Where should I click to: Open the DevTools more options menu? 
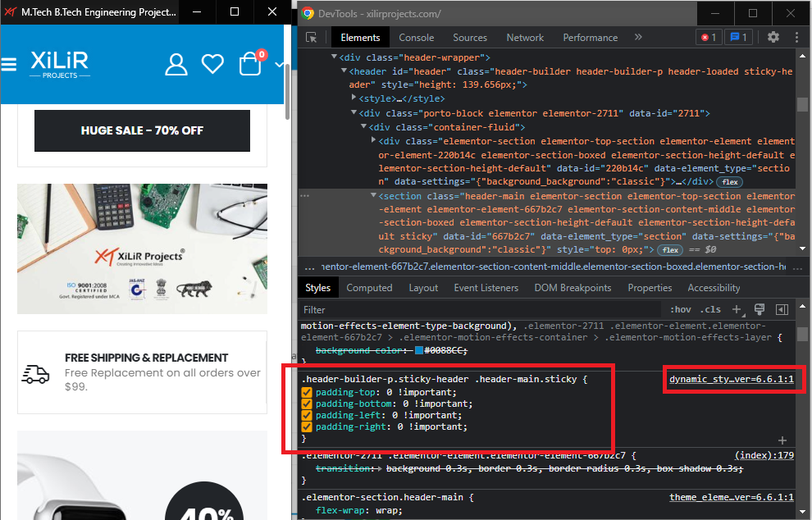click(796, 37)
